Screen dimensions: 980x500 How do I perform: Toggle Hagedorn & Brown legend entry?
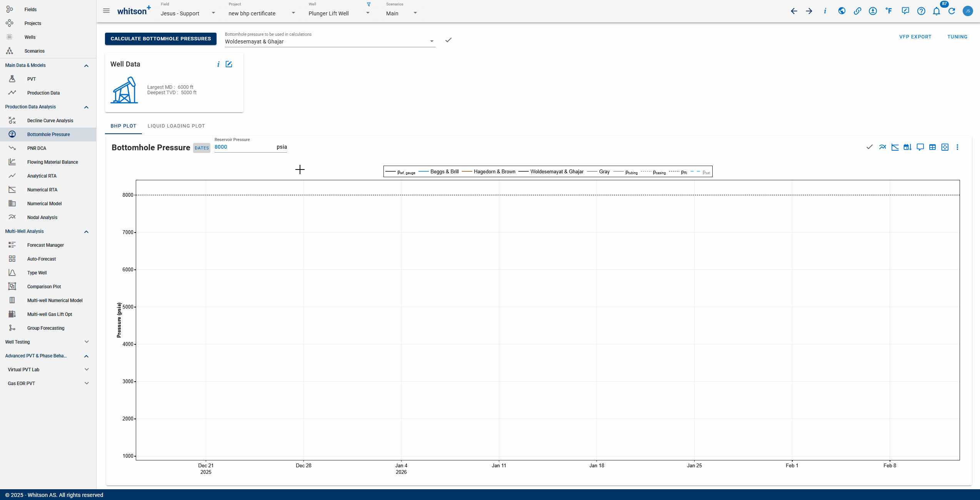click(494, 172)
